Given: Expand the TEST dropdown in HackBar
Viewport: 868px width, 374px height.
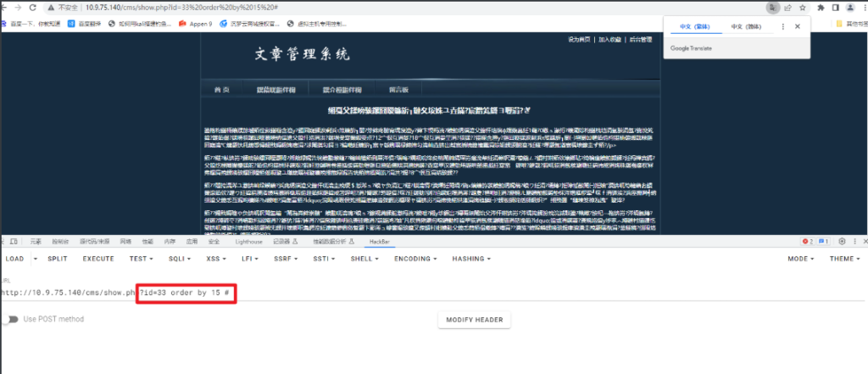Looking at the screenshot, I should pyautogui.click(x=141, y=259).
